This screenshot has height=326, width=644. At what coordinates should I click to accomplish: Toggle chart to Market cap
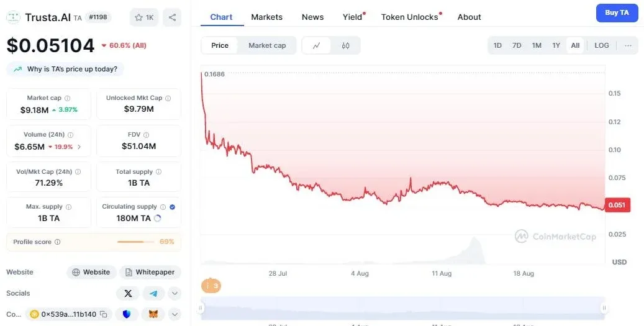(x=267, y=45)
